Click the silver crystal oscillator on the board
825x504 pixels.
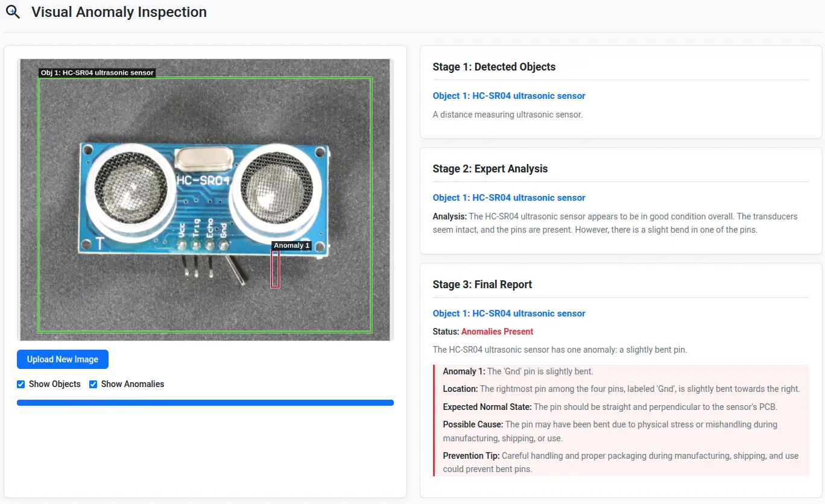[203, 159]
